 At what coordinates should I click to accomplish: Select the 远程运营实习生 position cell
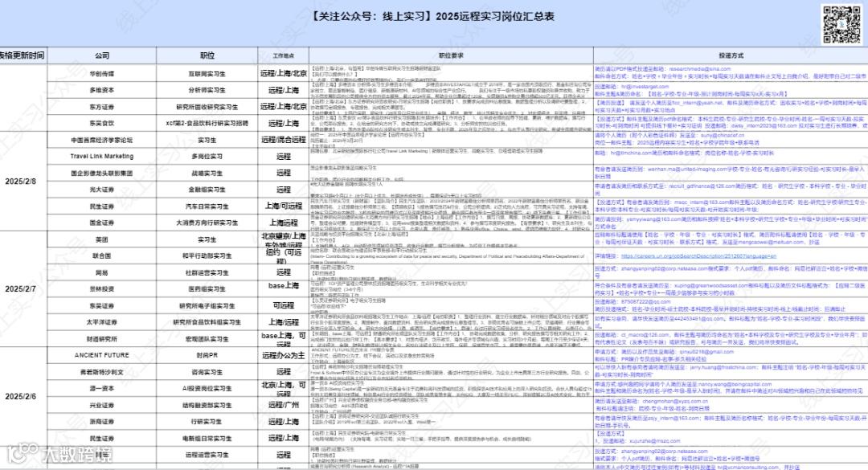pos(207,455)
